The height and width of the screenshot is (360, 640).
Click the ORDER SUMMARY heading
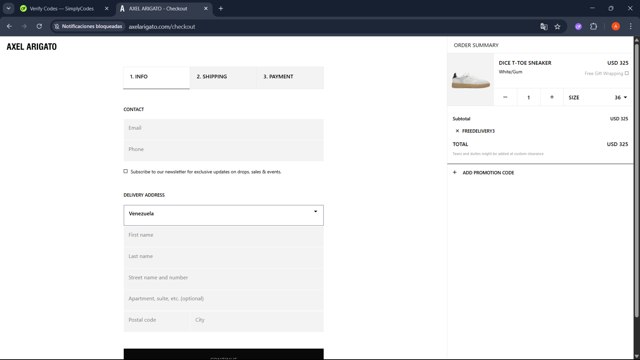476,45
